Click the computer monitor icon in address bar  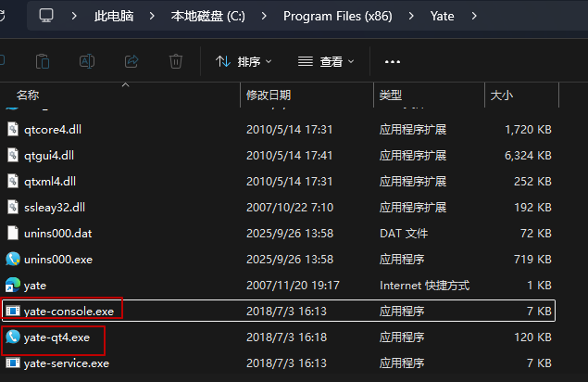(x=46, y=16)
